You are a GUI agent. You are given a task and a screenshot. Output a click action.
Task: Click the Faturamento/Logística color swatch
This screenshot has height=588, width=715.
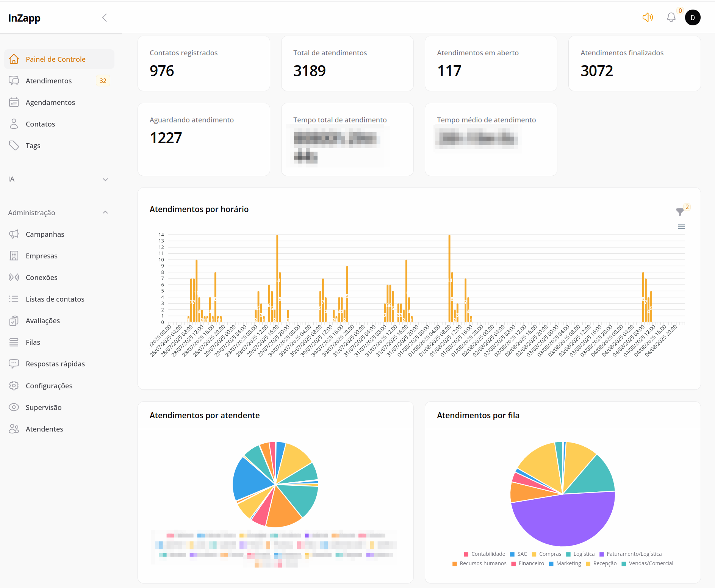pyautogui.click(x=602, y=554)
